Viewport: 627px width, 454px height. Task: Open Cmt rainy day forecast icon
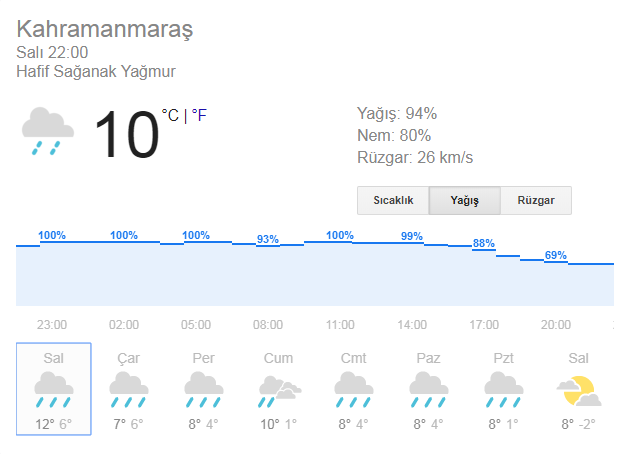pos(353,390)
